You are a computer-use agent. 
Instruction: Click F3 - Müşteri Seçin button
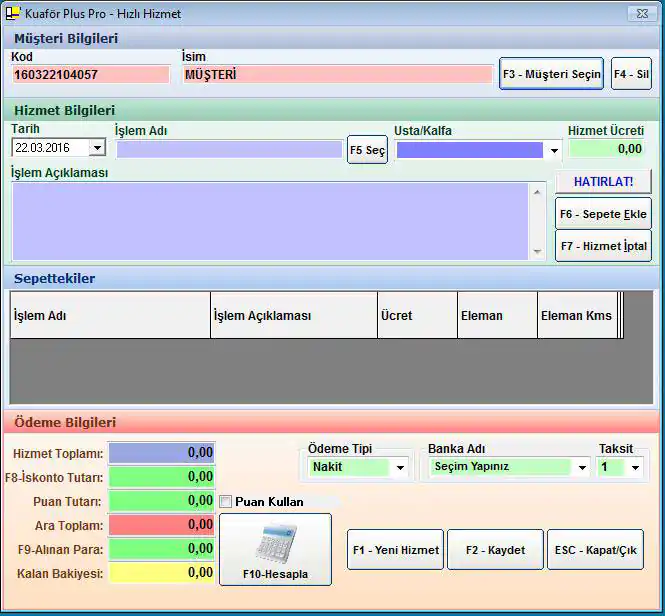point(551,74)
